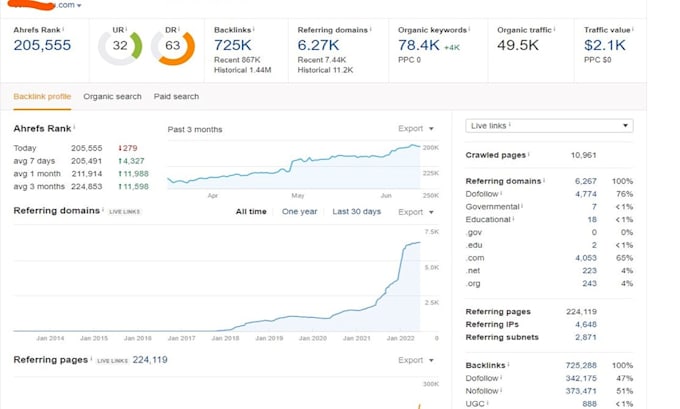The width and height of the screenshot is (680, 409).
Task: Click the info icon next to Nofollow backlinks
Action: pyautogui.click(x=501, y=390)
